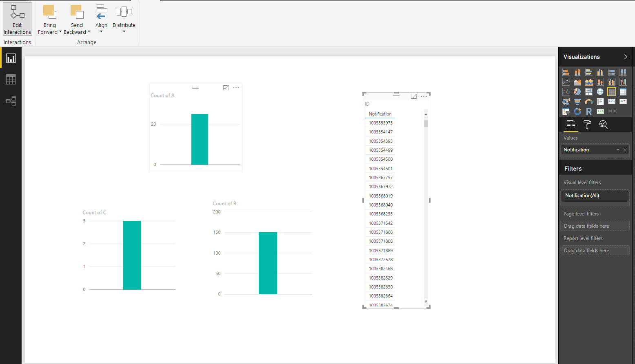Choose the Line chart visualization
The width and height of the screenshot is (635, 364).
[x=566, y=82]
